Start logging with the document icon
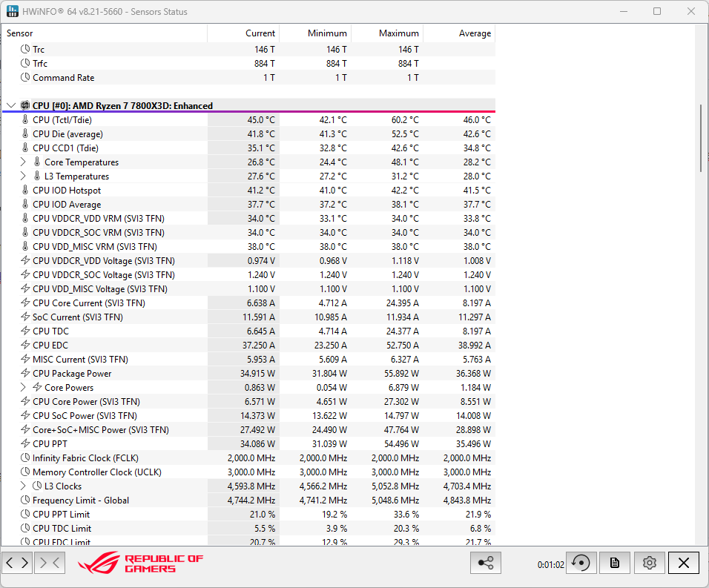The image size is (709, 588). pyautogui.click(x=615, y=563)
